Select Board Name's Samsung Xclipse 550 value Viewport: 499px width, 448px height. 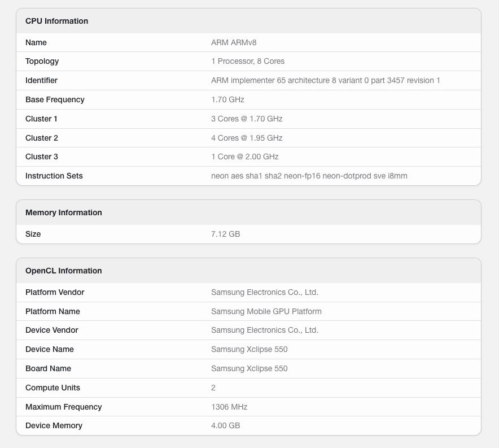(x=249, y=368)
